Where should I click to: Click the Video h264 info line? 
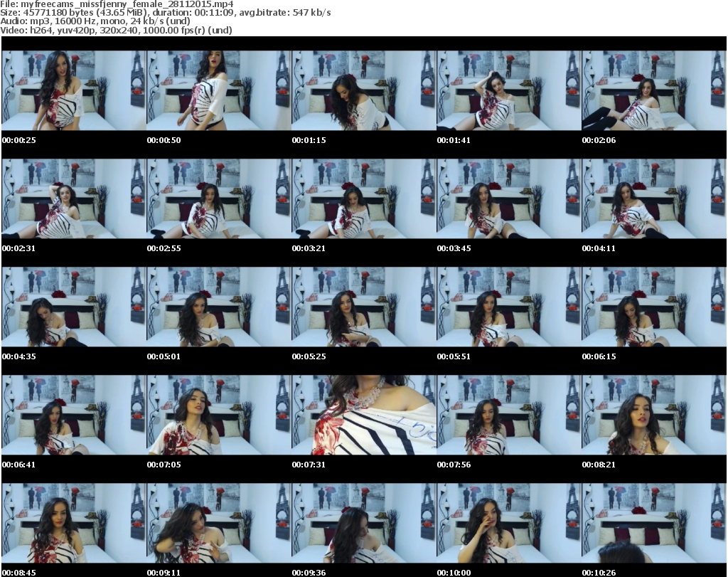pos(116,30)
